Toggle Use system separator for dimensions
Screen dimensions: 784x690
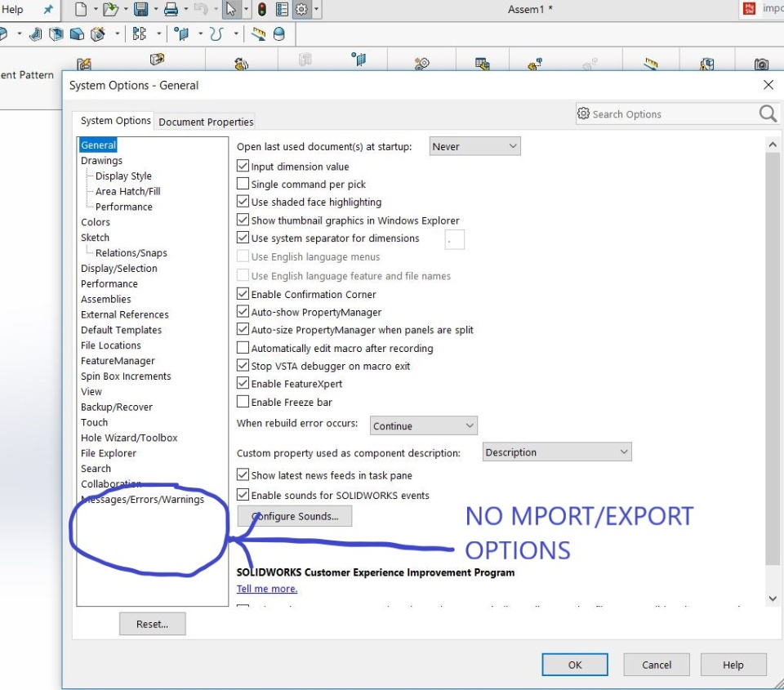pos(243,238)
